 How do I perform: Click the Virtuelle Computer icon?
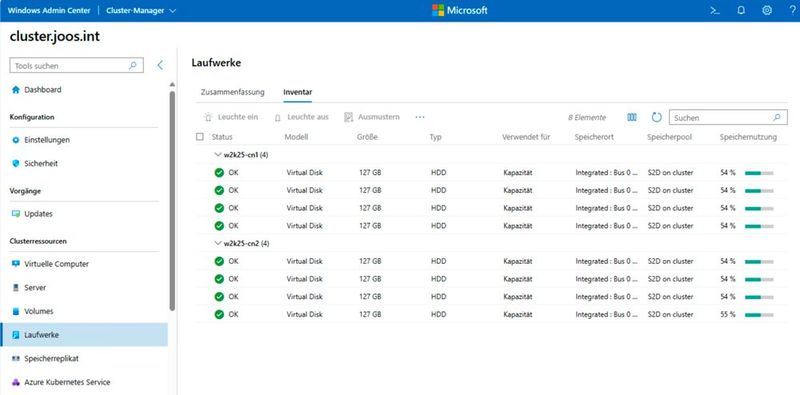15,264
